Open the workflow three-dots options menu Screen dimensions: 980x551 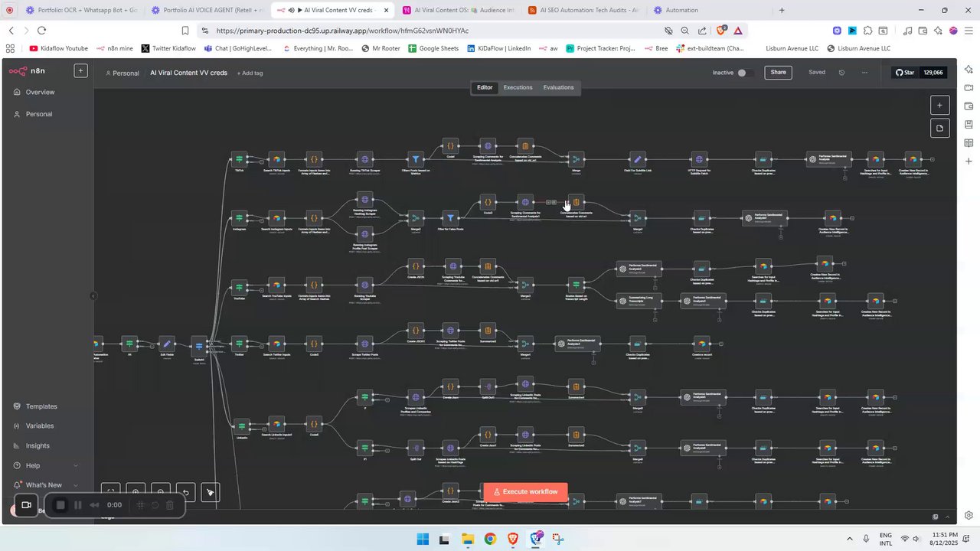(864, 73)
